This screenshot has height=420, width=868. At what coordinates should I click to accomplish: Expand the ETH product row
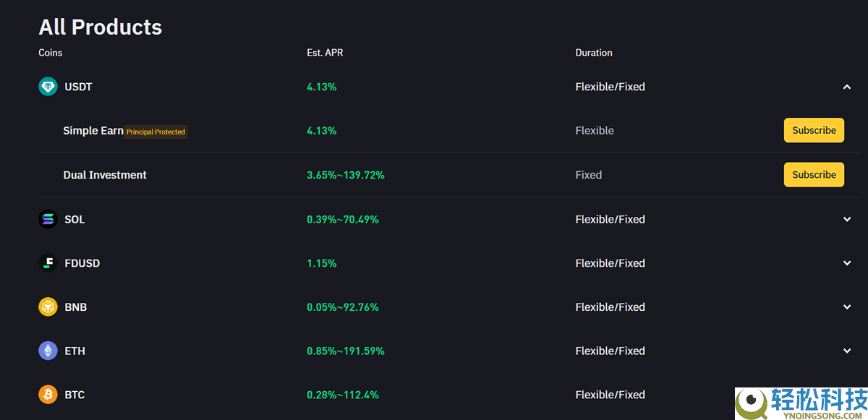pyautogui.click(x=847, y=351)
